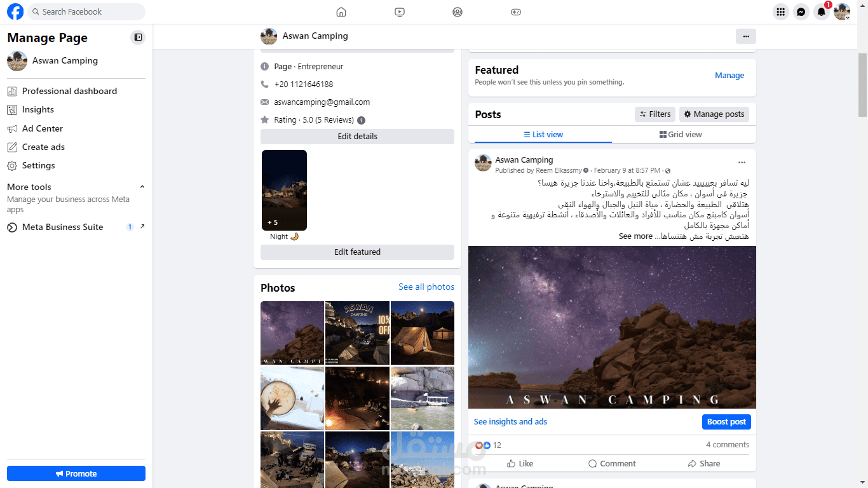Focus the Search Facebook field

click(87, 11)
